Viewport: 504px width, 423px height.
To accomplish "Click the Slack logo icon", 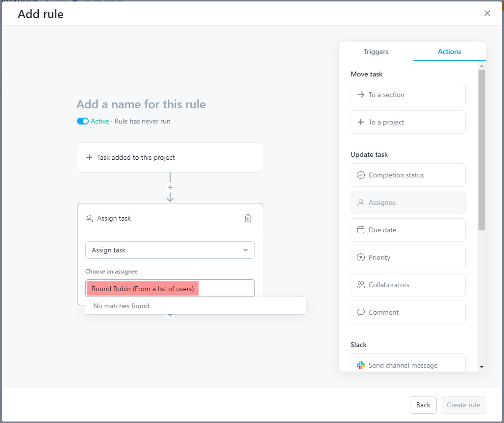I will click(x=361, y=365).
